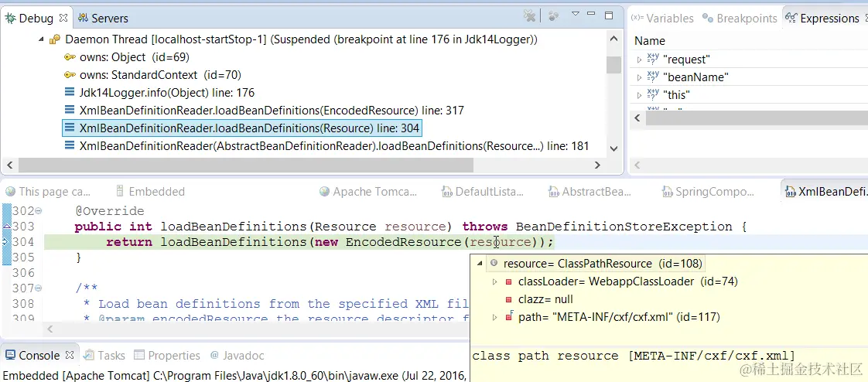
Task: Click the grayed thread-group toolbar icon in Debug view
Action: (553, 16)
